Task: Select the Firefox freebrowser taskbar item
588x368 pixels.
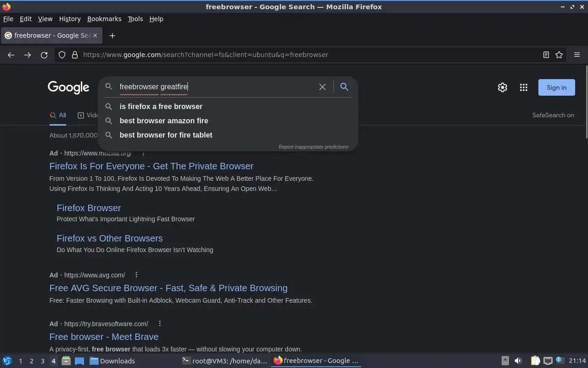Action: [x=316, y=361]
